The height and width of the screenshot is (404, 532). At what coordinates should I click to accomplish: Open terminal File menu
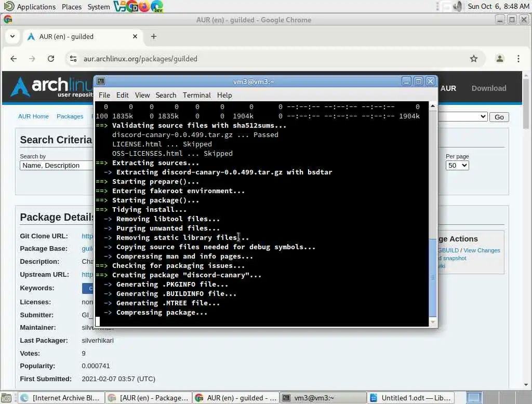(x=104, y=96)
